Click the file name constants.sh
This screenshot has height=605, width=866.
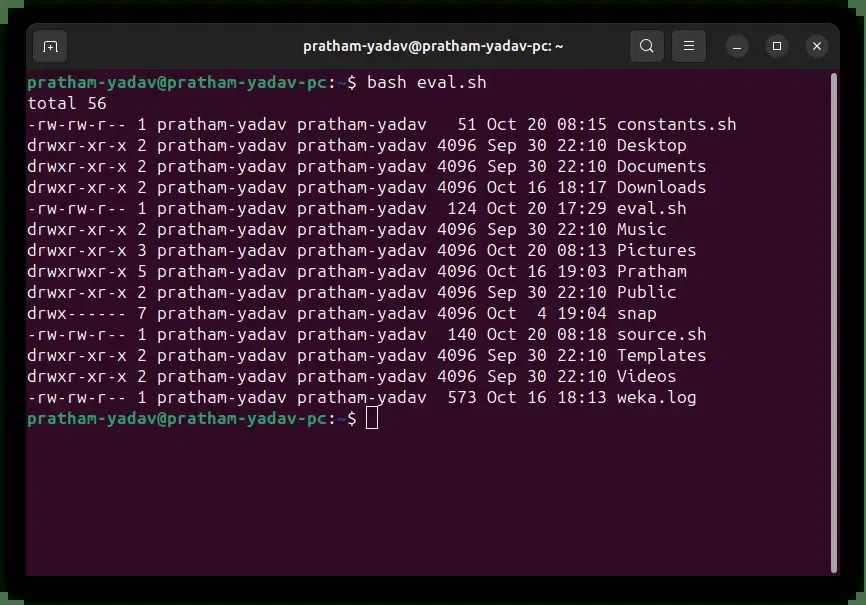pos(676,124)
